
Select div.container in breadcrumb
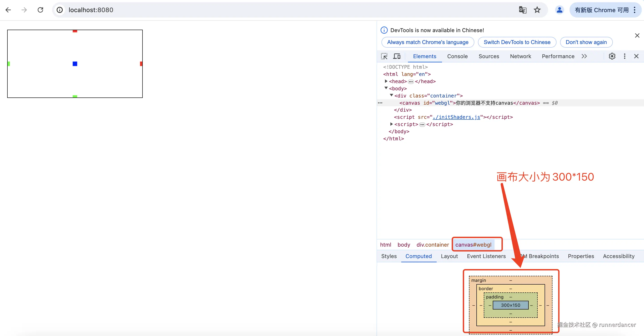coord(432,245)
